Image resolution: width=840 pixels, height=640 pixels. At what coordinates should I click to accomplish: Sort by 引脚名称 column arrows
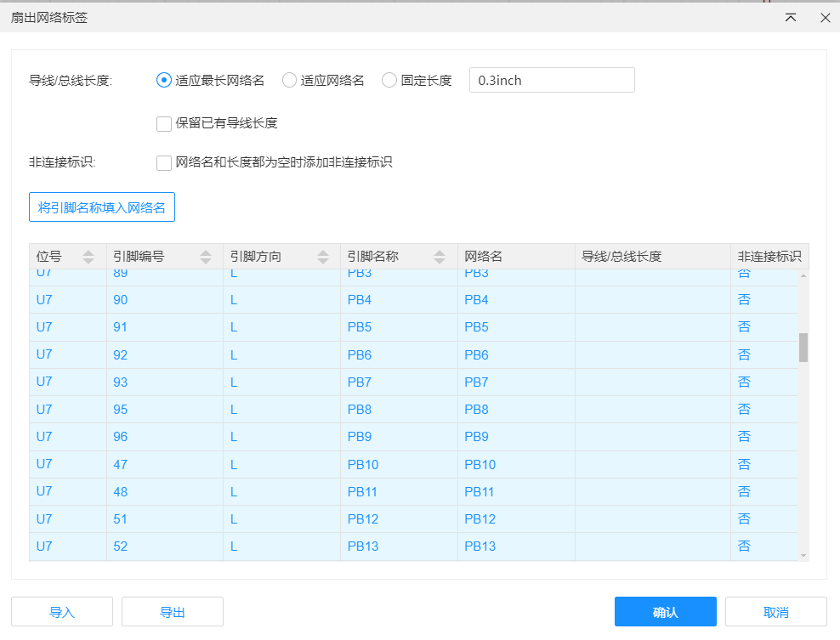440,257
